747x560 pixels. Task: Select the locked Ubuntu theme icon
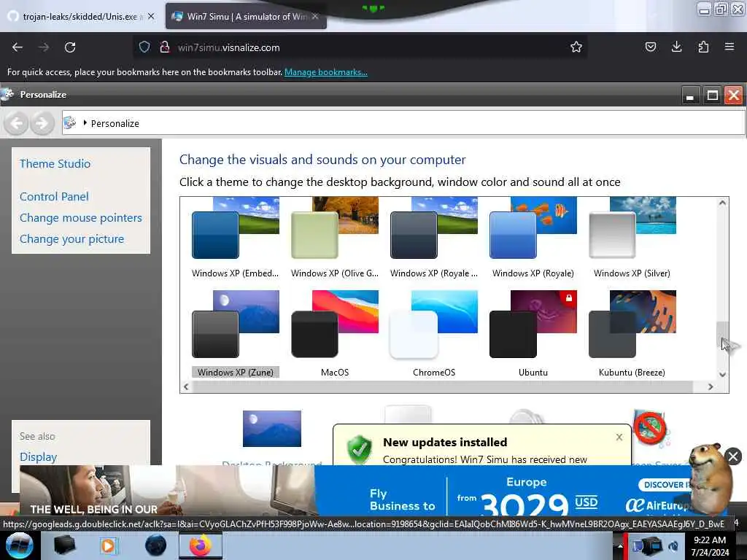533,324
